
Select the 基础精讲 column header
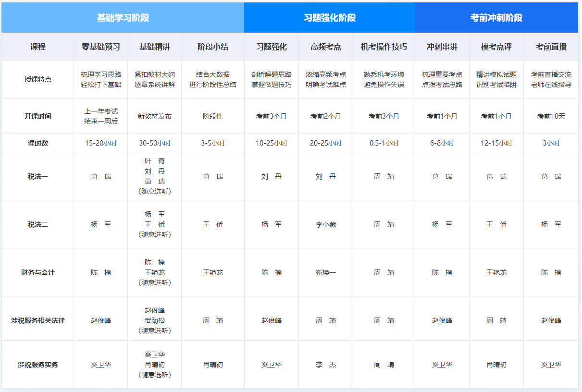(155, 47)
